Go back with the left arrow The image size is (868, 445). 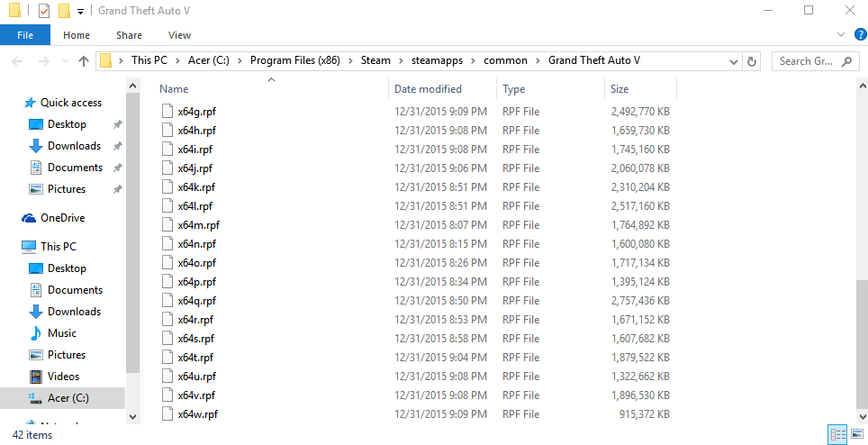(x=17, y=61)
